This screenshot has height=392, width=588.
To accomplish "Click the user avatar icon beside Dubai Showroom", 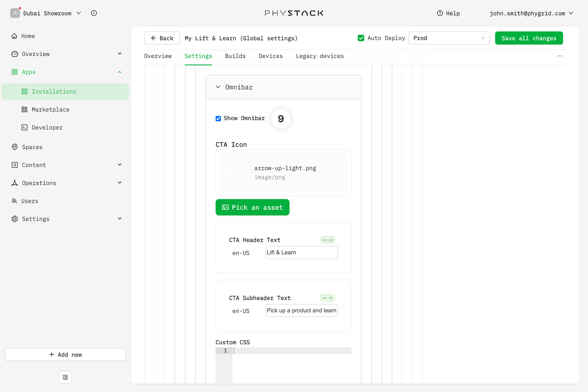I will click(x=15, y=13).
